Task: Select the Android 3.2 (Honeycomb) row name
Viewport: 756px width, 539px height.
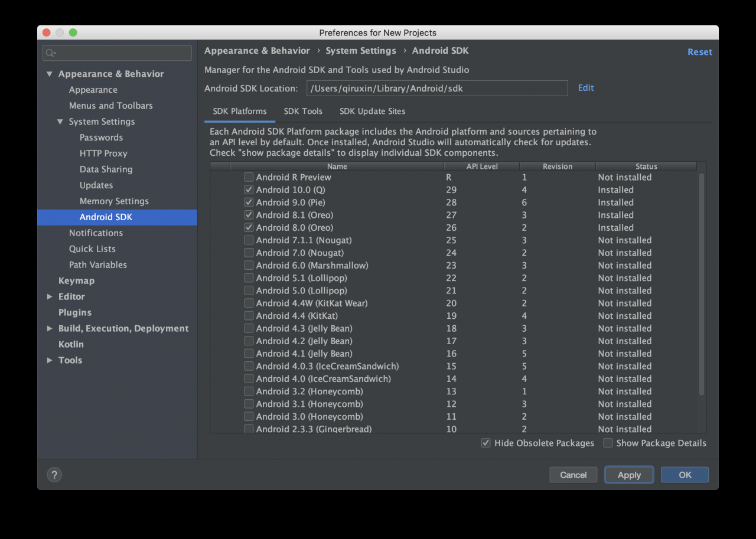Action: (309, 391)
